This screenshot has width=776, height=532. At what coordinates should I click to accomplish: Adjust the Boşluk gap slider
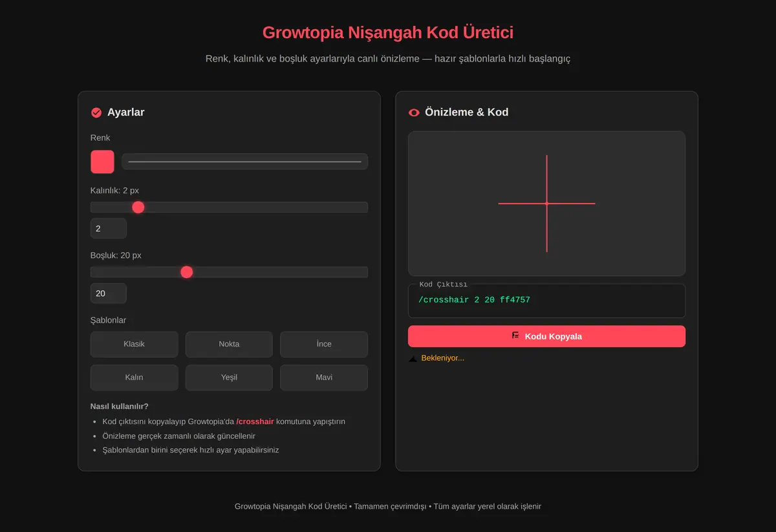(229, 272)
